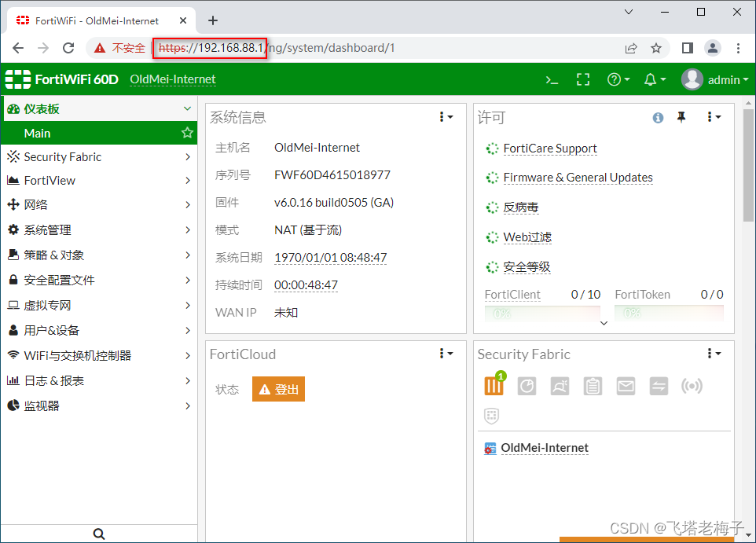Toggle the browser side panel icon
Viewport: 756px width, 543px height.
tap(688, 48)
